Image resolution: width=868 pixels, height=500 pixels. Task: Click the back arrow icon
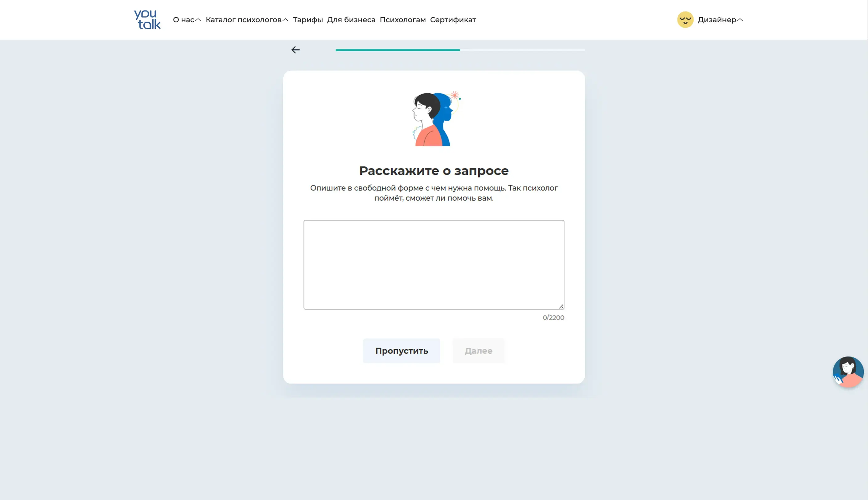click(x=295, y=50)
